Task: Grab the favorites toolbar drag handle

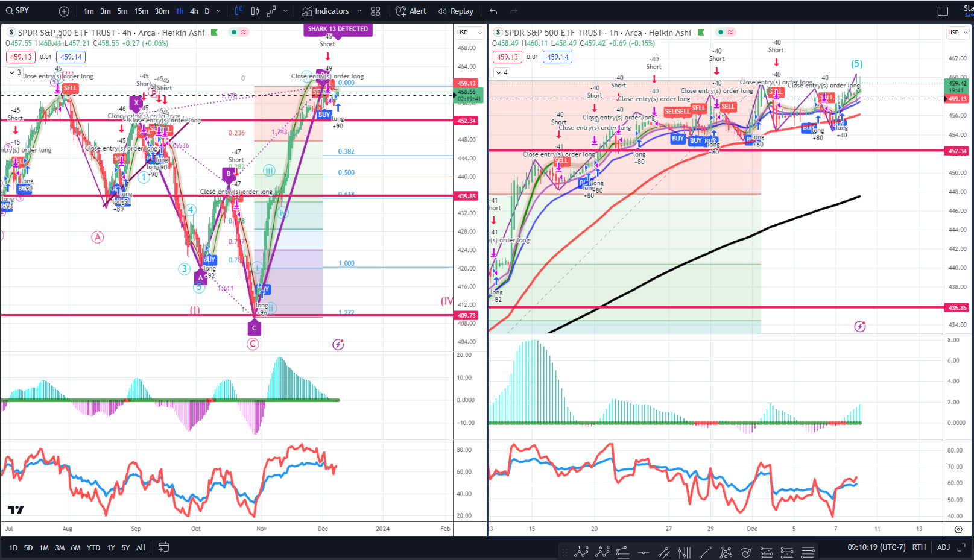Action: coord(564,552)
